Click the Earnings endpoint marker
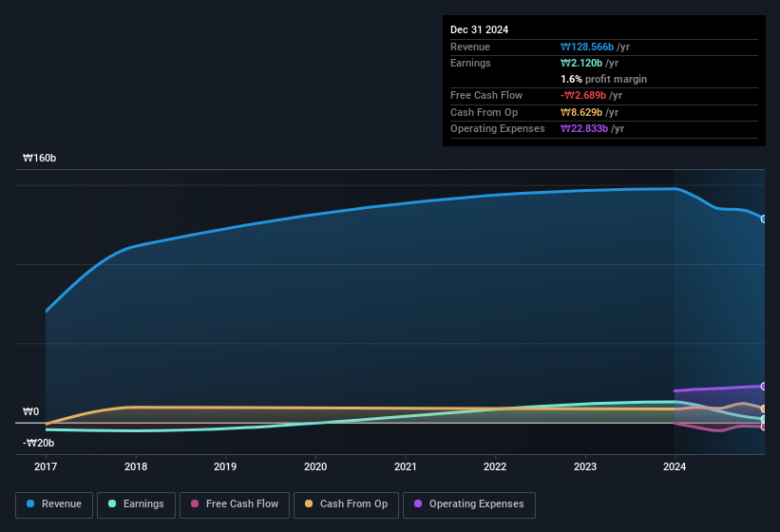The image size is (780, 532). pyautogui.click(x=764, y=419)
